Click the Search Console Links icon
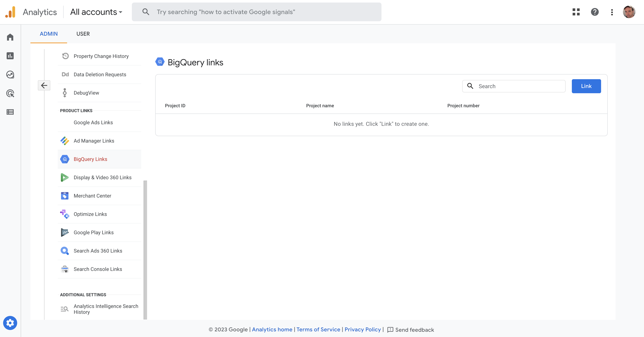The image size is (644, 337). (x=65, y=269)
